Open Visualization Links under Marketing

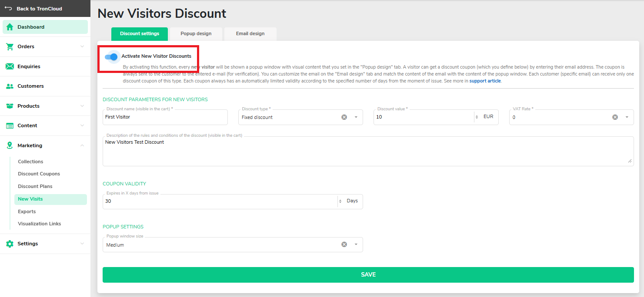tap(39, 224)
